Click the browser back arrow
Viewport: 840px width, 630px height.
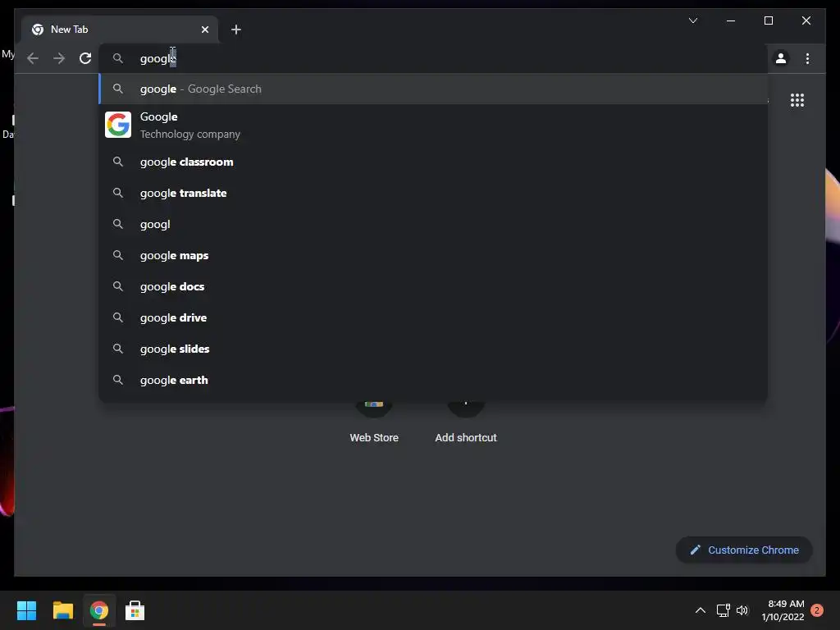(x=33, y=58)
